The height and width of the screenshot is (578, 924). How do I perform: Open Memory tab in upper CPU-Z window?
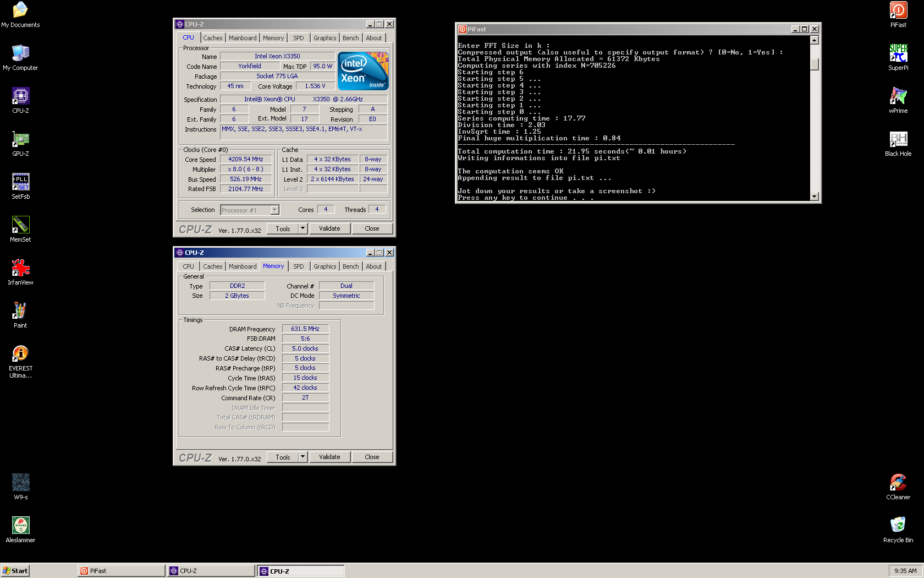click(273, 38)
